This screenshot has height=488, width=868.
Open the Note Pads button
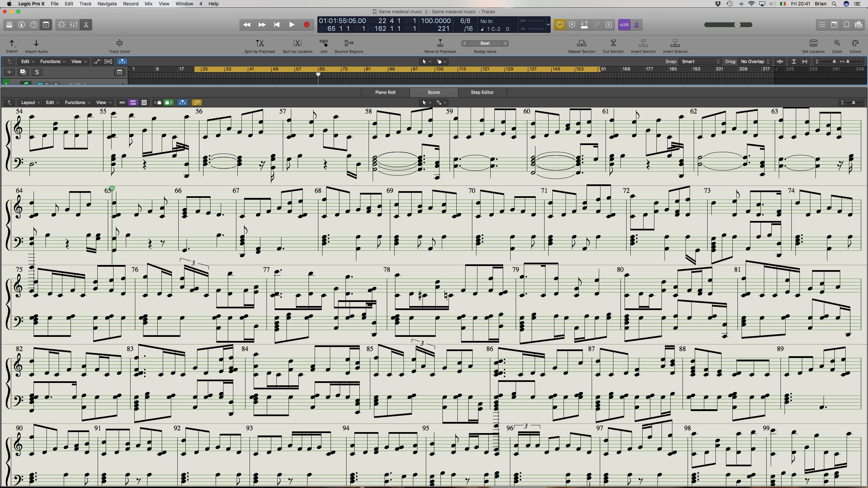click(834, 25)
